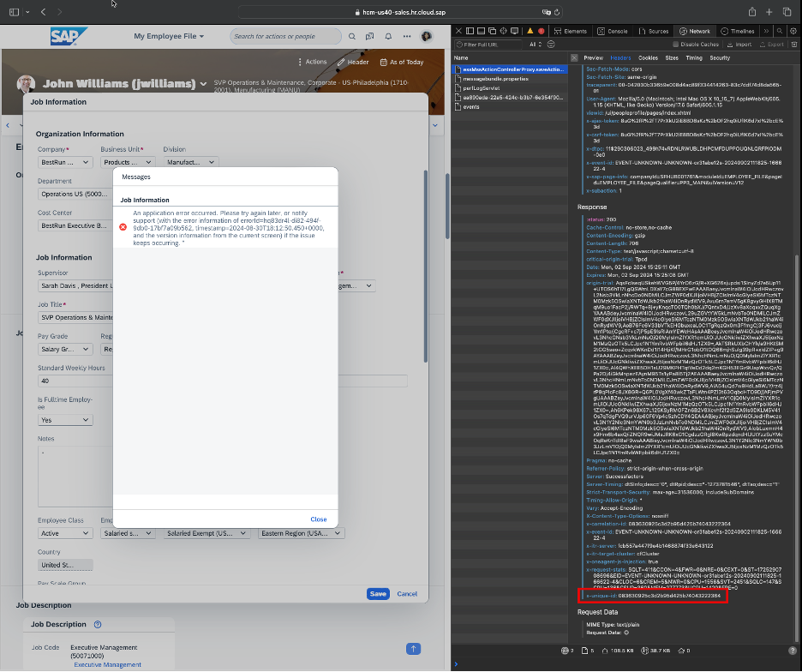Open Safari share icon
Image resolution: width=802 pixels, height=672 pixels.
pyautogui.click(x=752, y=12)
